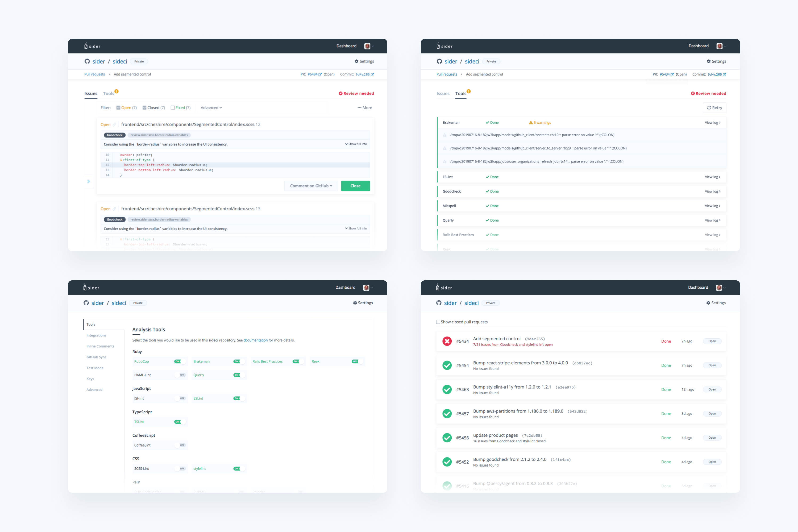Click the orange warning triangle showing 3 Brakeman warnings
This screenshot has height=532, width=798.
pos(531,123)
